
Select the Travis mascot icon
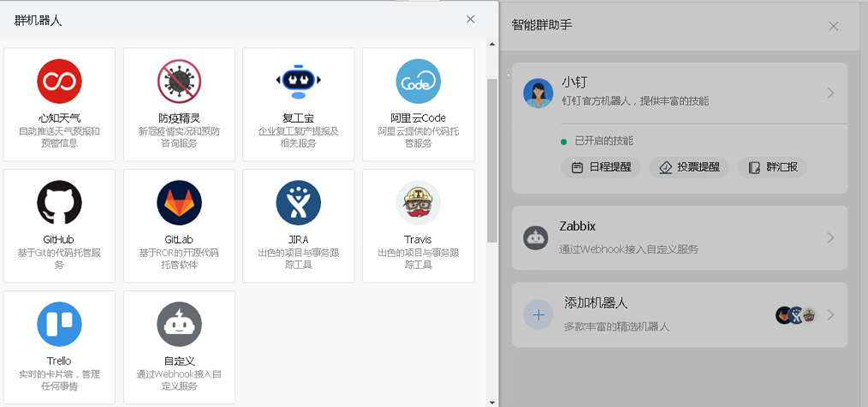pyautogui.click(x=418, y=203)
